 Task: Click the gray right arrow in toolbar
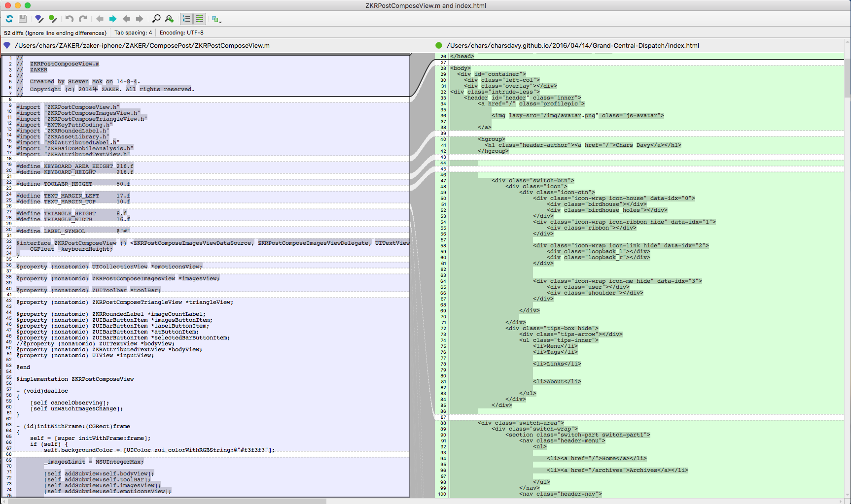point(140,19)
